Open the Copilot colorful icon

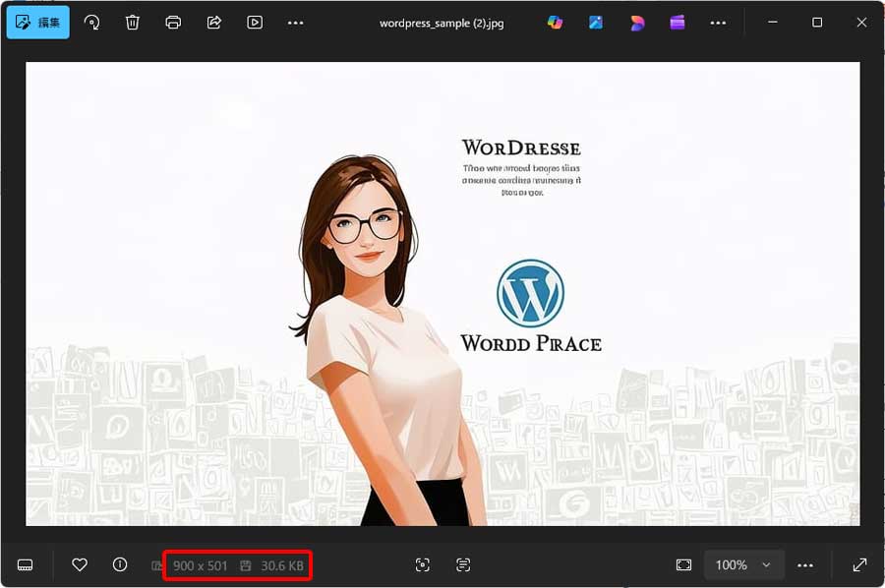point(556,22)
